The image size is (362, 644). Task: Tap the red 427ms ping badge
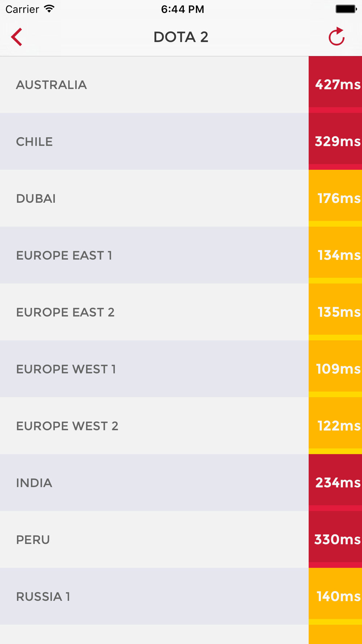335,85
